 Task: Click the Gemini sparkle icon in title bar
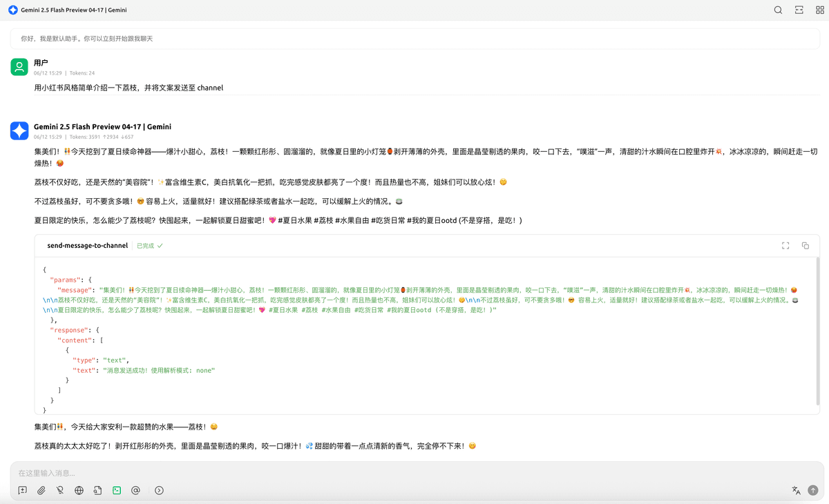pos(13,10)
